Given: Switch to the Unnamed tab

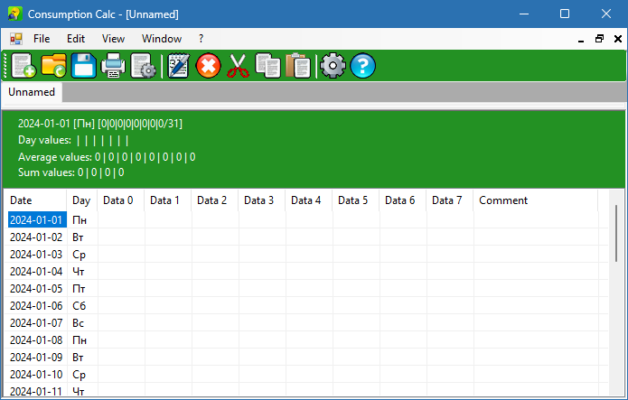Looking at the screenshot, I should (x=32, y=92).
